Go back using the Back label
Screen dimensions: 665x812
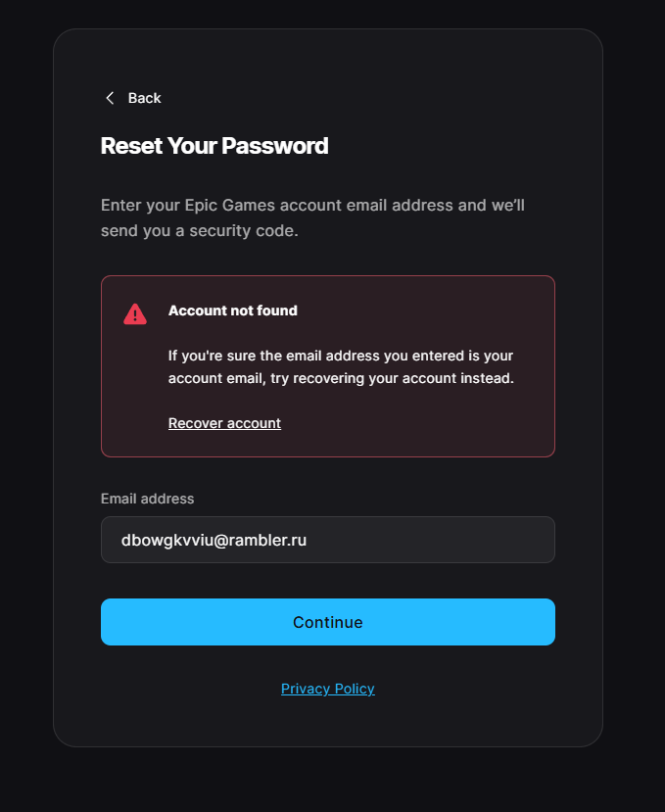click(x=145, y=98)
